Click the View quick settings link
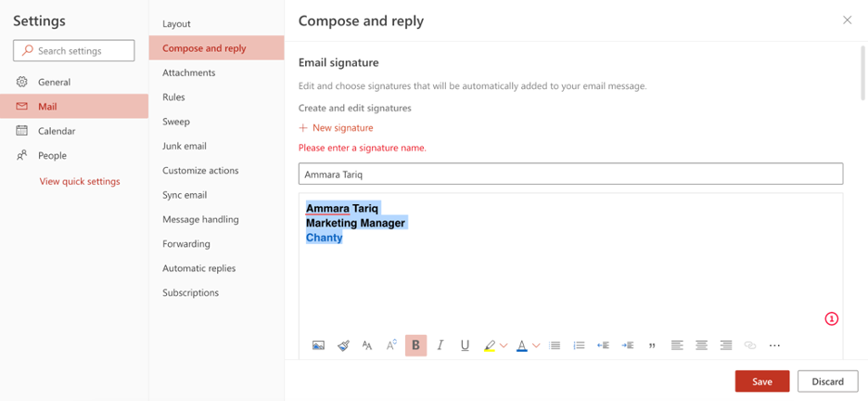The height and width of the screenshot is (401, 868). click(80, 181)
